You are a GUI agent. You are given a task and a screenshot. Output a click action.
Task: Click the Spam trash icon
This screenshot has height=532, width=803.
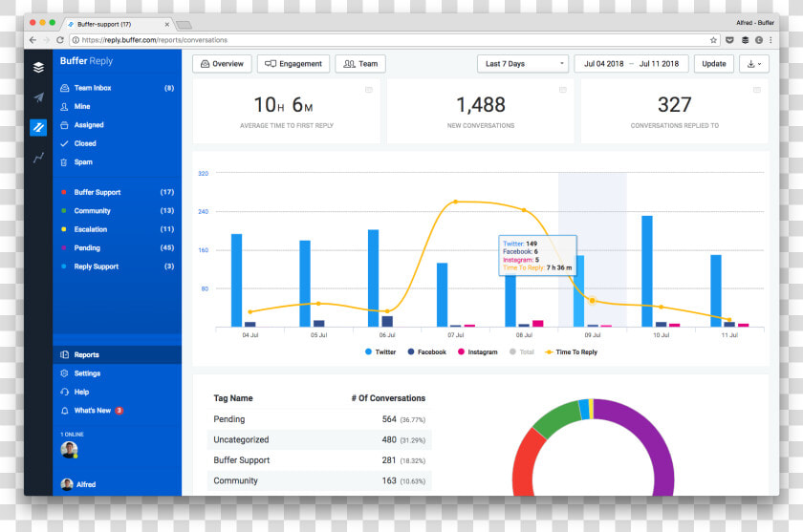coord(64,162)
